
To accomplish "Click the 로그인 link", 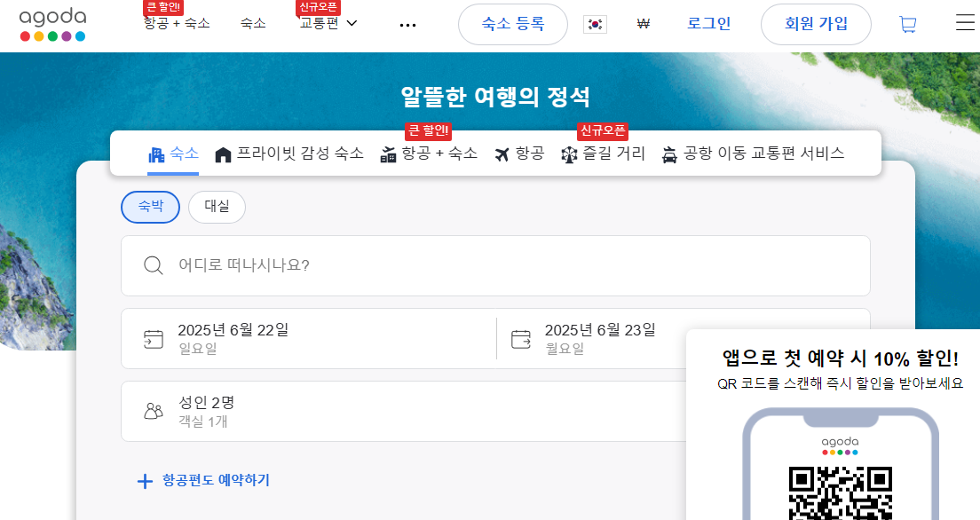I will click(708, 24).
